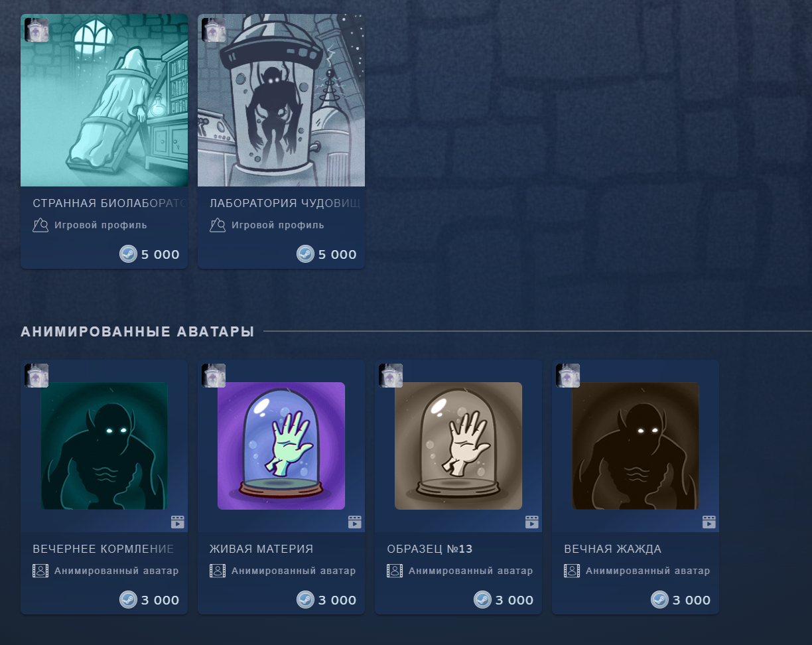Image resolution: width=812 pixels, height=645 pixels.
Task: Click the Игровой профиль label under Лаборатория Чудовищ
Action: (278, 225)
